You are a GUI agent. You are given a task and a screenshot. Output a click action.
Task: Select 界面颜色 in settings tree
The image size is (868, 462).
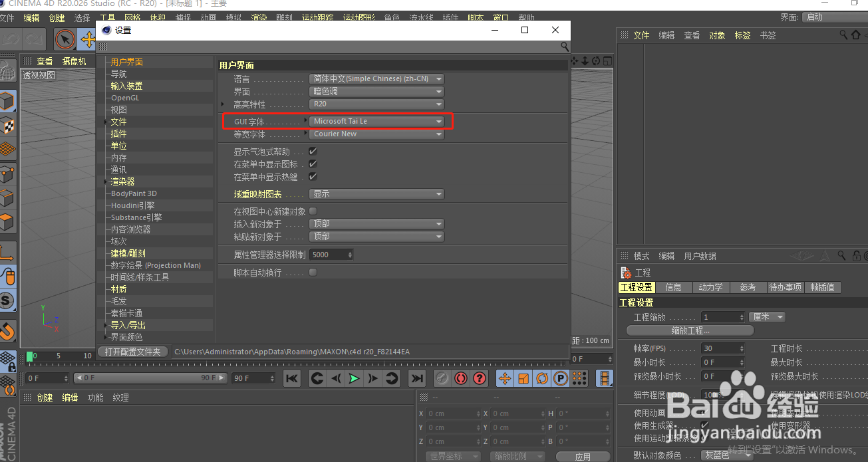point(126,337)
